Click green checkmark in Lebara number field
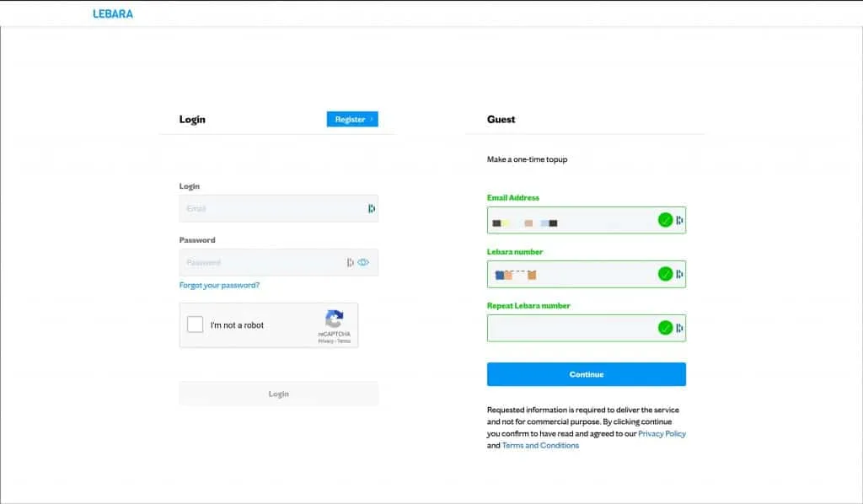Screen dimensions: 863x504 pyautogui.click(x=665, y=274)
